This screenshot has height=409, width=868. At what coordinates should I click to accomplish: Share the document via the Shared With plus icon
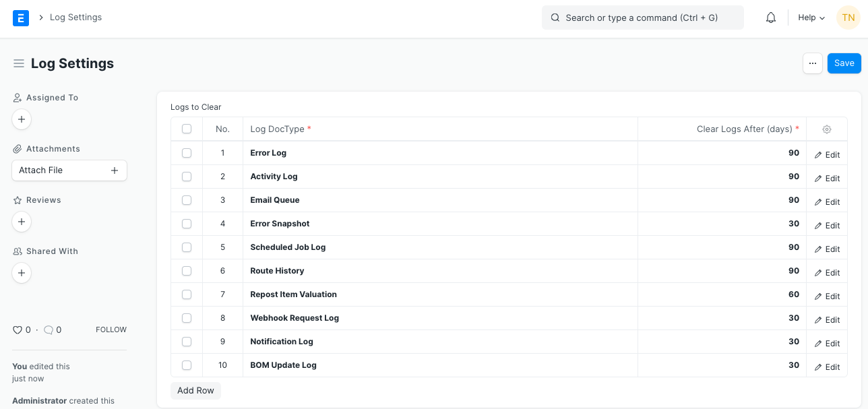(x=21, y=272)
